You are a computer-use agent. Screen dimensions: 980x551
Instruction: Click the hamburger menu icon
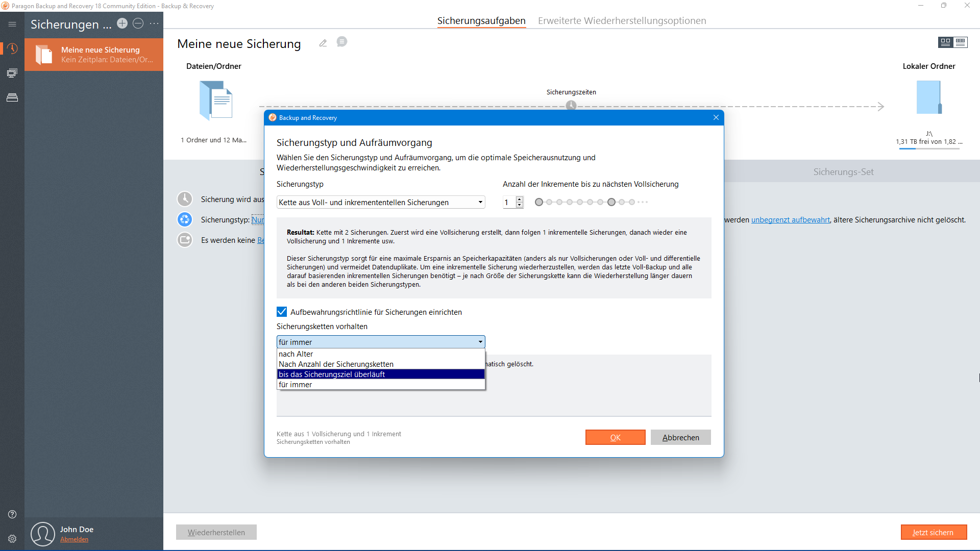pos(12,24)
